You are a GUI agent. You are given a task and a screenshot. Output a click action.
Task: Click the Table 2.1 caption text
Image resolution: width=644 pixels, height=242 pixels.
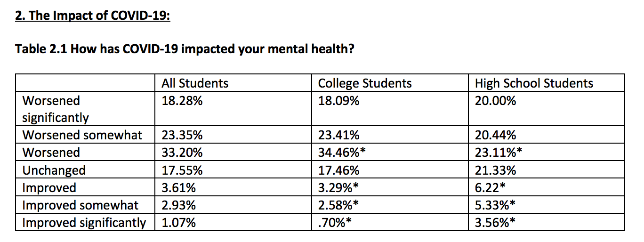pos(185,49)
